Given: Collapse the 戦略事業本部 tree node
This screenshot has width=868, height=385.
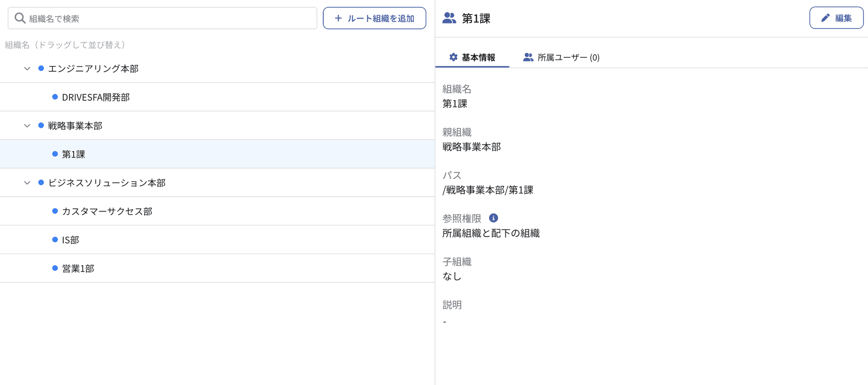Looking at the screenshot, I should 27,126.
